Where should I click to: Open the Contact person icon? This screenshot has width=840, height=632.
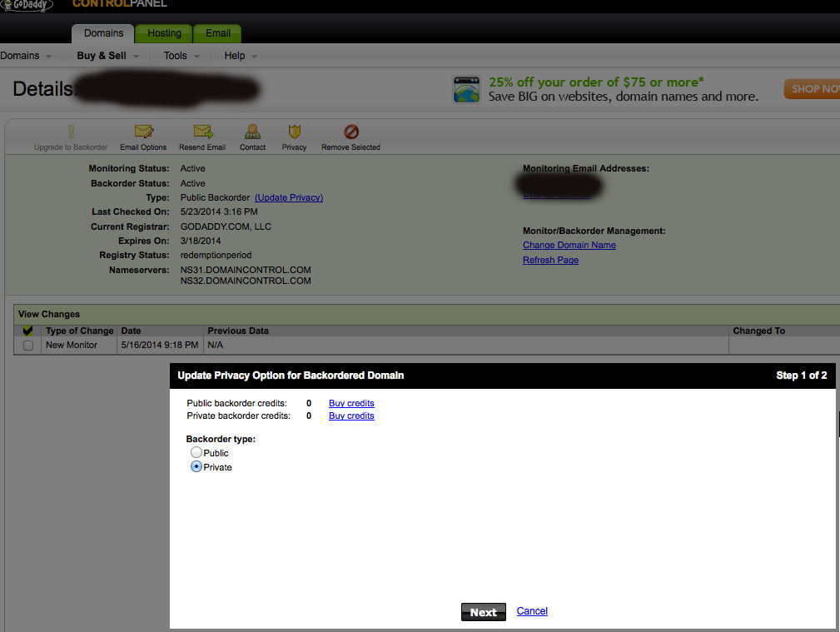click(252, 132)
